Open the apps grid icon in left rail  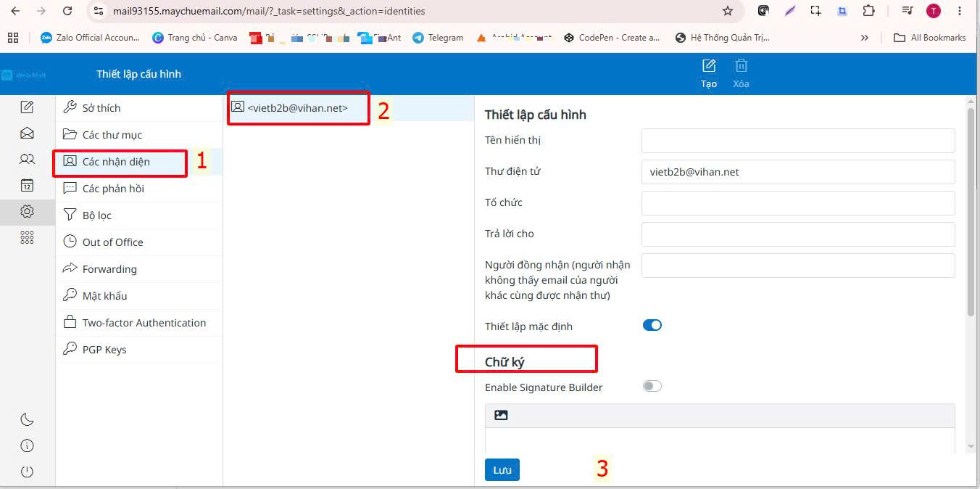click(27, 237)
